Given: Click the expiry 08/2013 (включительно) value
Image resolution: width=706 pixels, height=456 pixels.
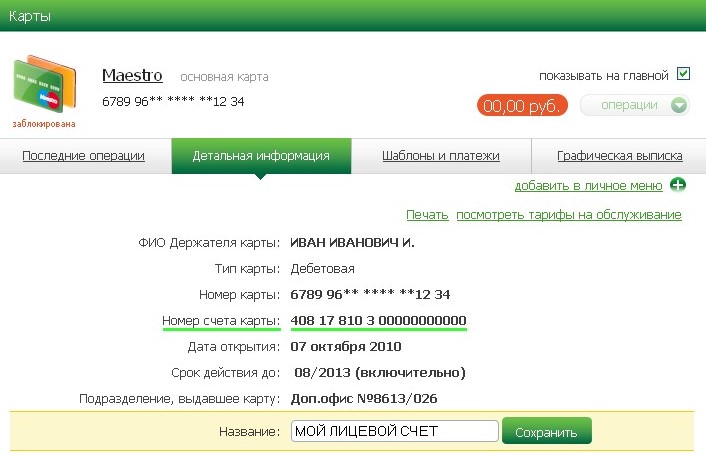Looking at the screenshot, I should [380, 373].
